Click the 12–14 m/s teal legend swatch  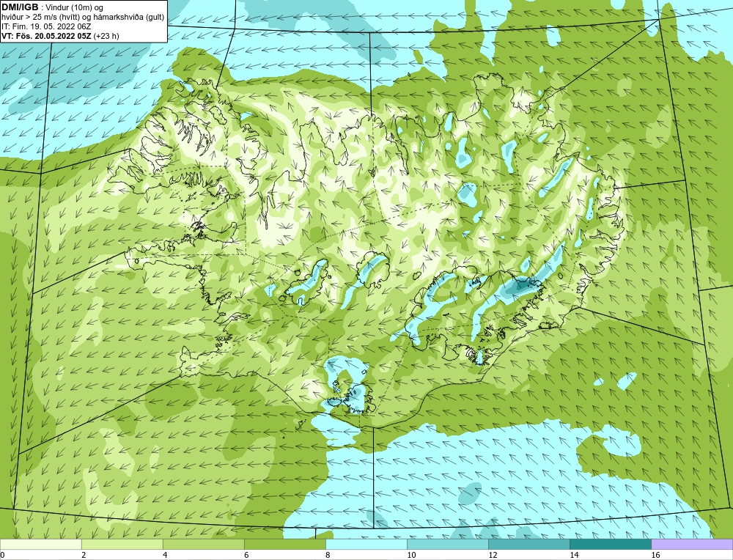click(529, 544)
